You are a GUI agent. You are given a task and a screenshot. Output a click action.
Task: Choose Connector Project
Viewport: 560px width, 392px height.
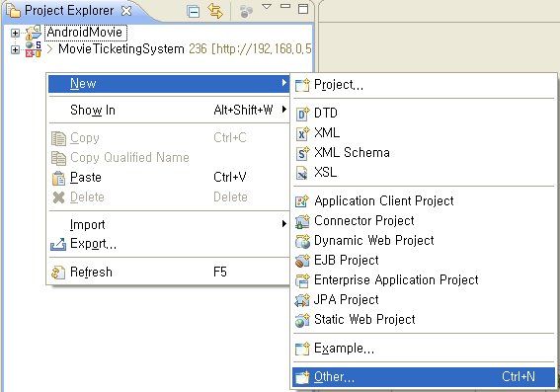424,220
